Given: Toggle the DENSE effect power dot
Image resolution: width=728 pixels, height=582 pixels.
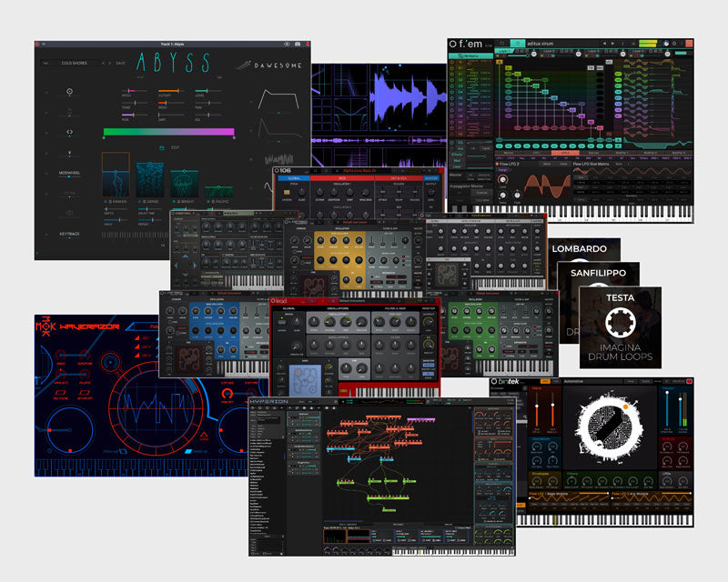Looking at the screenshot, I should tap(139, 202).
